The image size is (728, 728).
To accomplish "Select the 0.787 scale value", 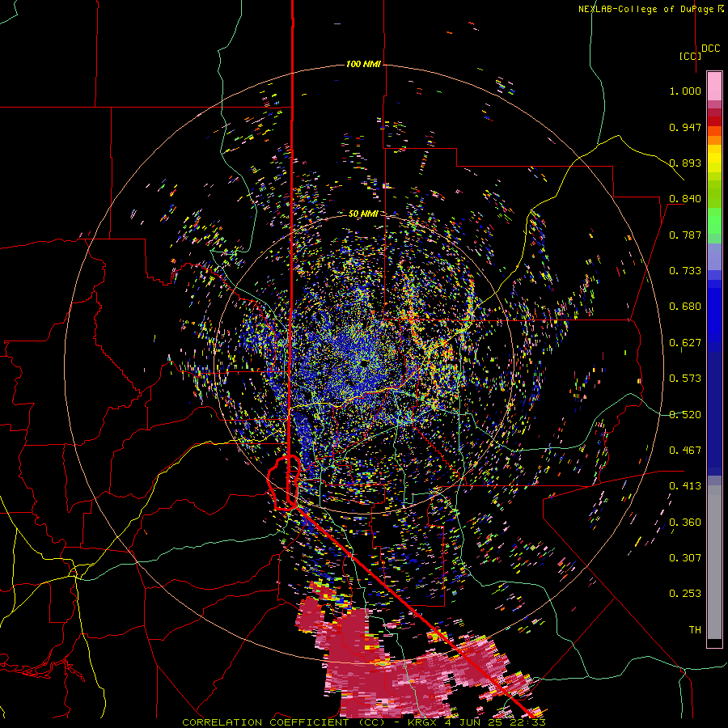I will click(x=685, y=235).
